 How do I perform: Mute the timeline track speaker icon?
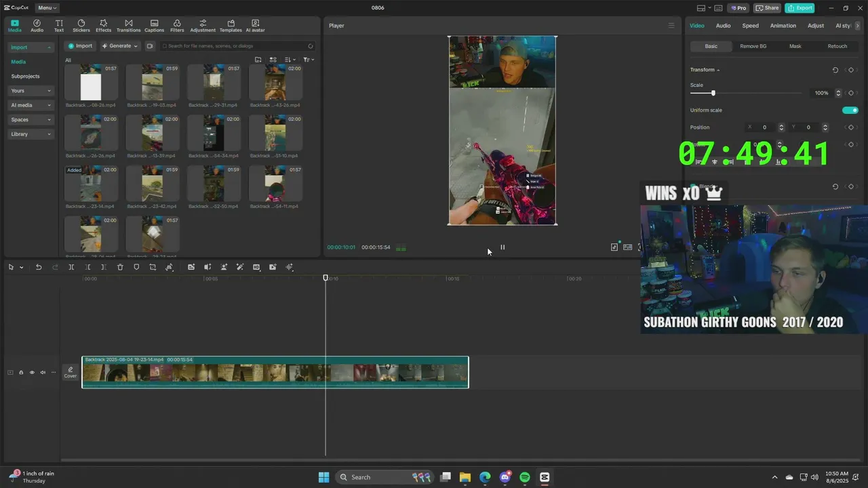pyautogui.click(x=43, y=372)
